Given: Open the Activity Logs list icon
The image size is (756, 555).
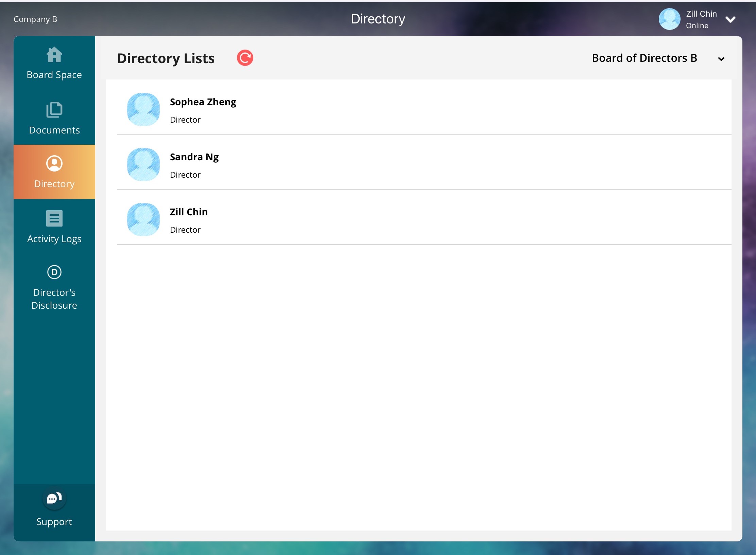Looking at the screenshot, I should 54,218.
